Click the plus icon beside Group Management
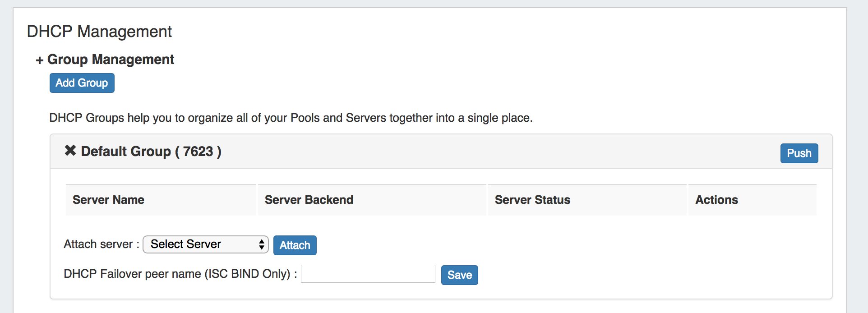This screenshot has width=868, height=313. pos(40,60)
